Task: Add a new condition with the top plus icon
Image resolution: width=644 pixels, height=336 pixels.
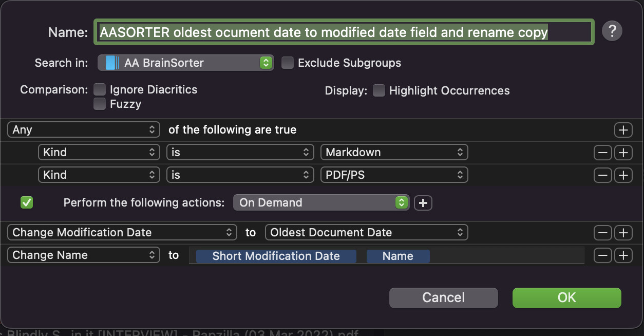Action: pos(623,130)
